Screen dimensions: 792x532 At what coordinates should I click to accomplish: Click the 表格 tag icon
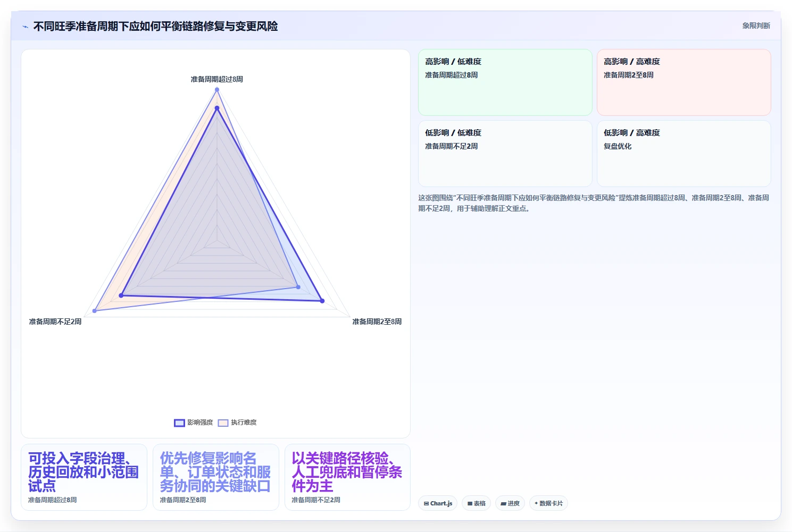pos(470,503)
